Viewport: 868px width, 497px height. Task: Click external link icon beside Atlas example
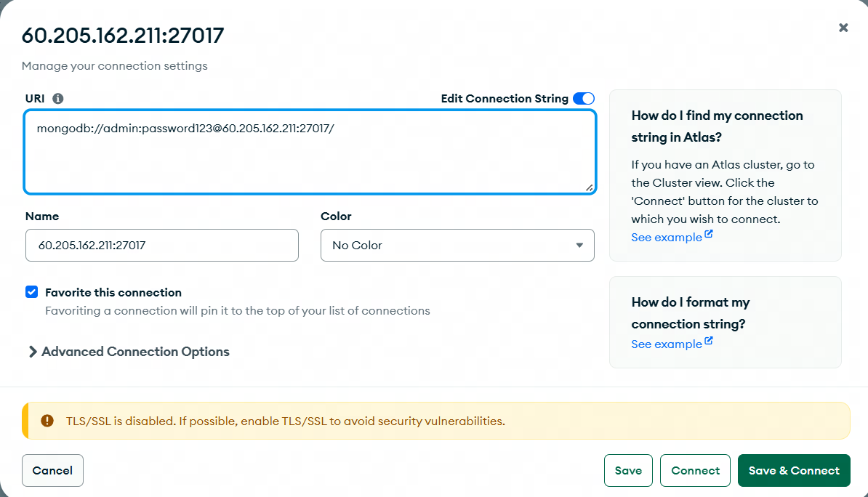pos(709,235)
